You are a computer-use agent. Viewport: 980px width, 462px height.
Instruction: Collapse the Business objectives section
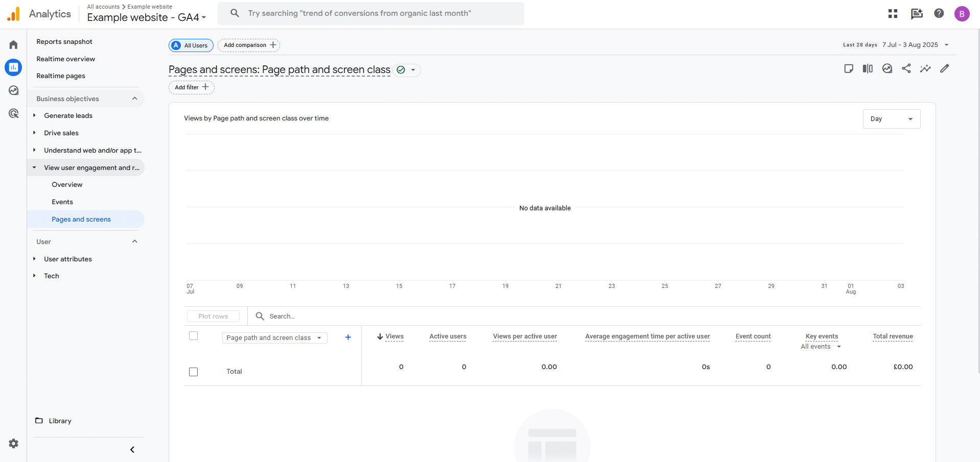coord(134,98)
